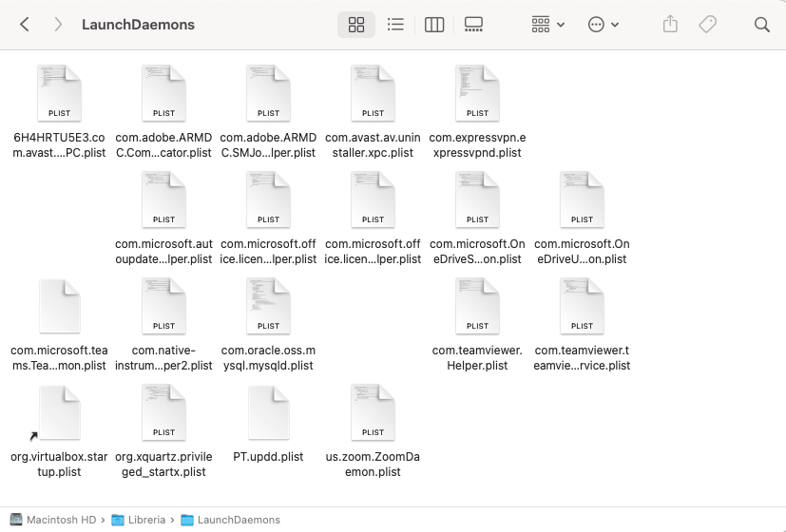Click LaunchDaemons in the path bar
This screenshot has height=532, width=786.
(231, 520)
